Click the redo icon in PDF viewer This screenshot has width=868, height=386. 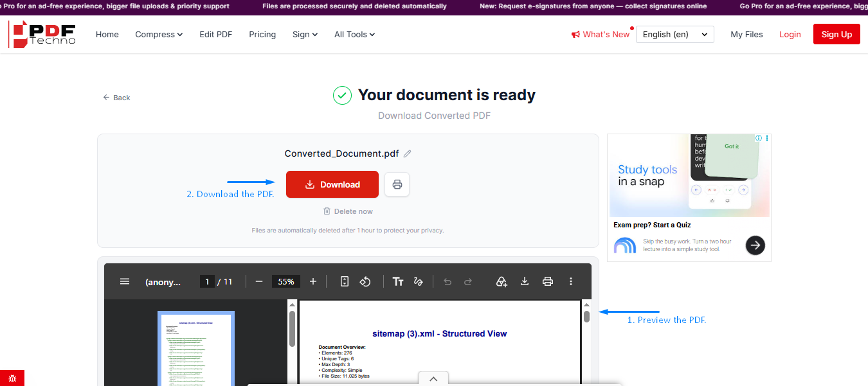(468, 281)
